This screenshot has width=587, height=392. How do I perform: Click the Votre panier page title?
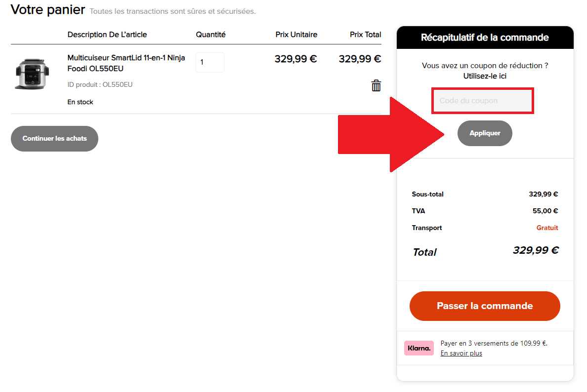coord(48,10)
